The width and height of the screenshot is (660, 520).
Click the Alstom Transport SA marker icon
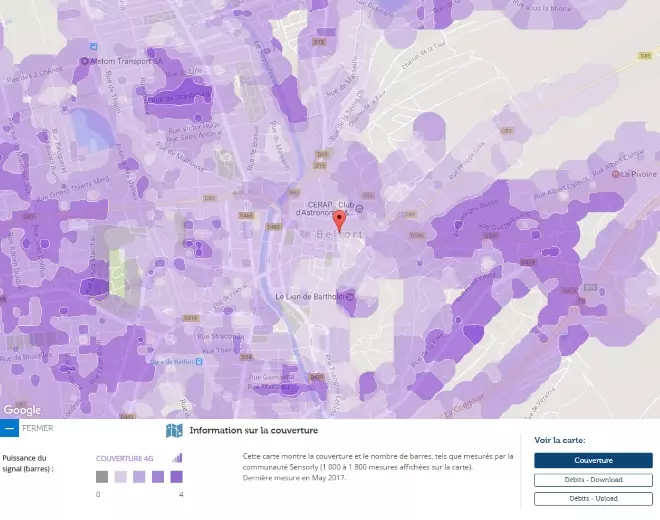85,61
